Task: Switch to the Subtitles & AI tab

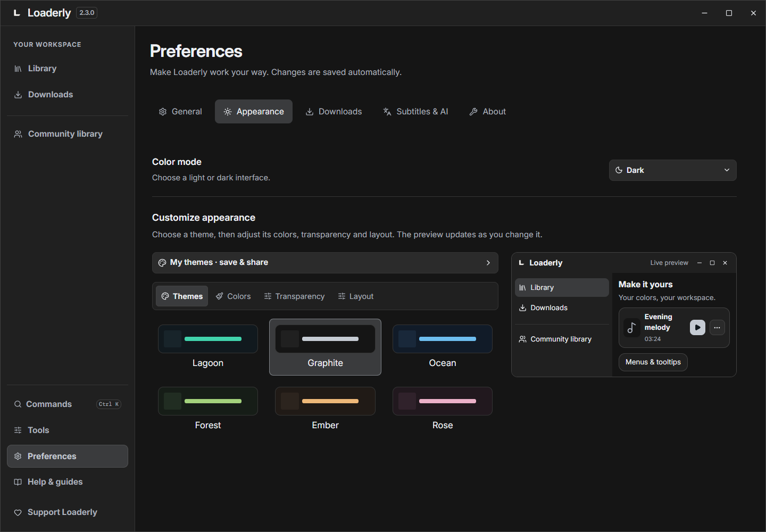Action: 415,112
